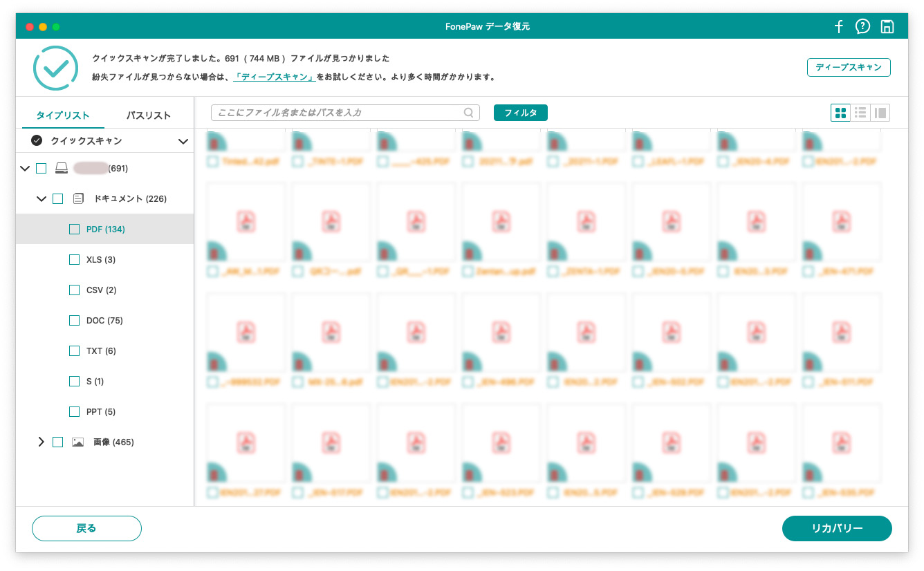Check the PDF (134) checkbox

tap(74, 229)
